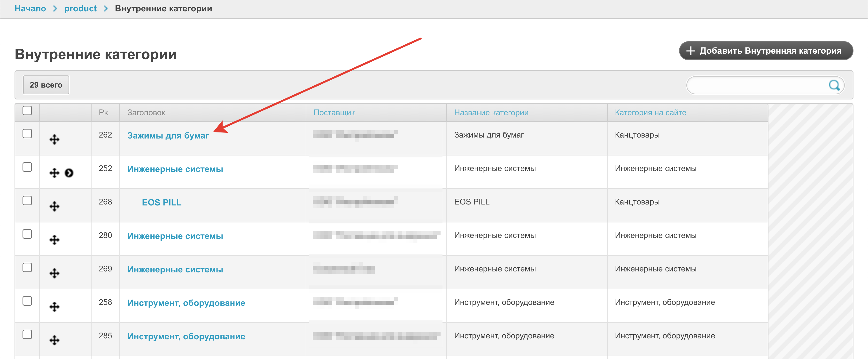868x359 pixels.
Task: Click the drag handle for row 258
Action: click(x=54, y=307)
